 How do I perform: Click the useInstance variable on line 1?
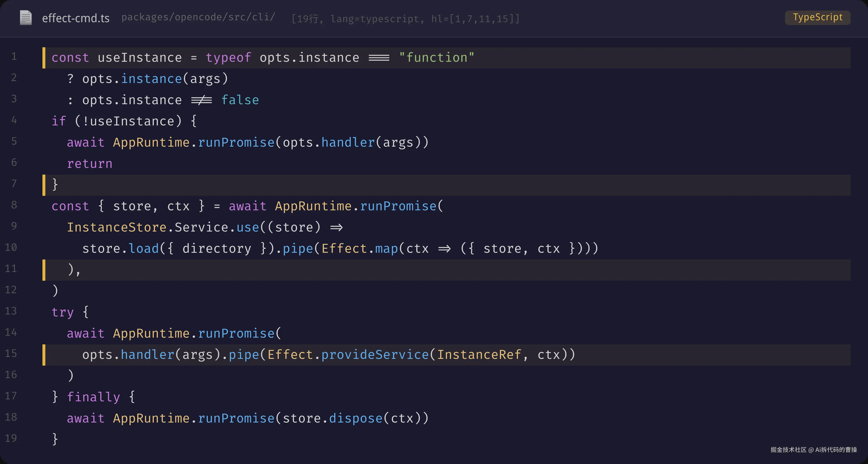[x=140, y=58]
